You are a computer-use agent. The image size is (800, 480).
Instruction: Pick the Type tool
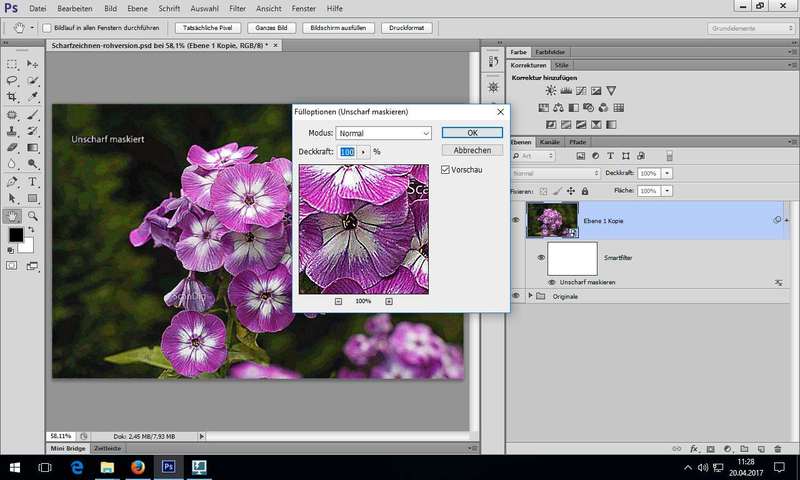(x=33, y=182)
